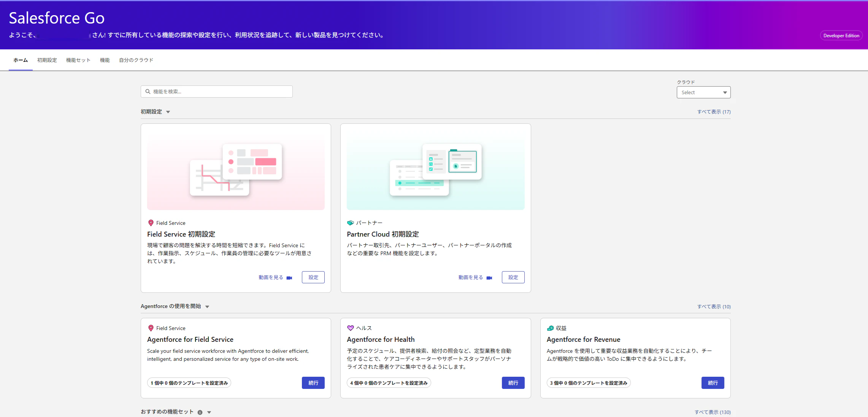The width and height of the screenshot is (868, 417).
Task: Click 動画を見る on Partner Cloud 初期設定 card
Action: [471, 277]
